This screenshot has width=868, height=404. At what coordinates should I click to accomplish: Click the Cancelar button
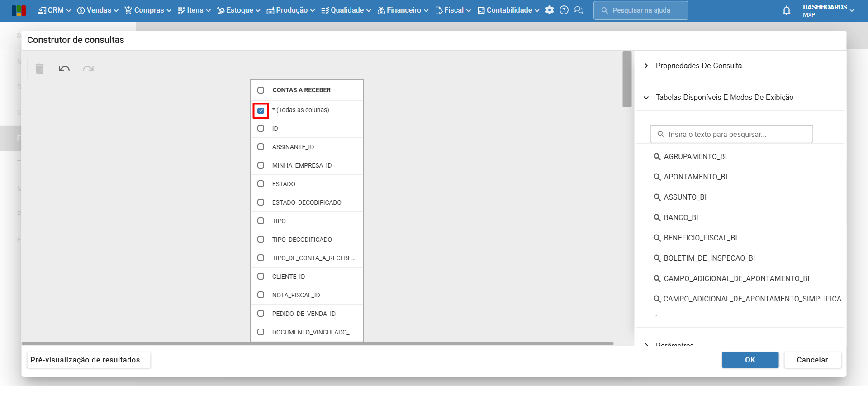click(x=812, y=360)
